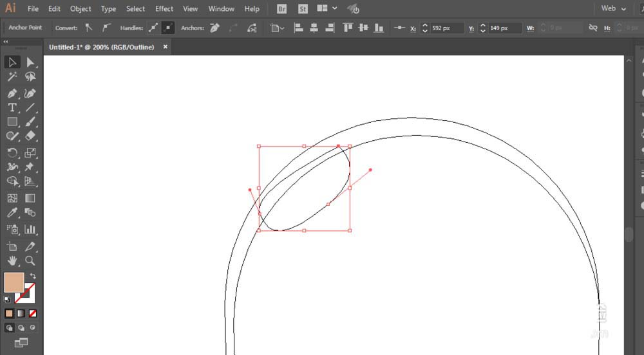644x355 pixels.
Task: Open the Edit menu
Action: click(x=54, y=8)
